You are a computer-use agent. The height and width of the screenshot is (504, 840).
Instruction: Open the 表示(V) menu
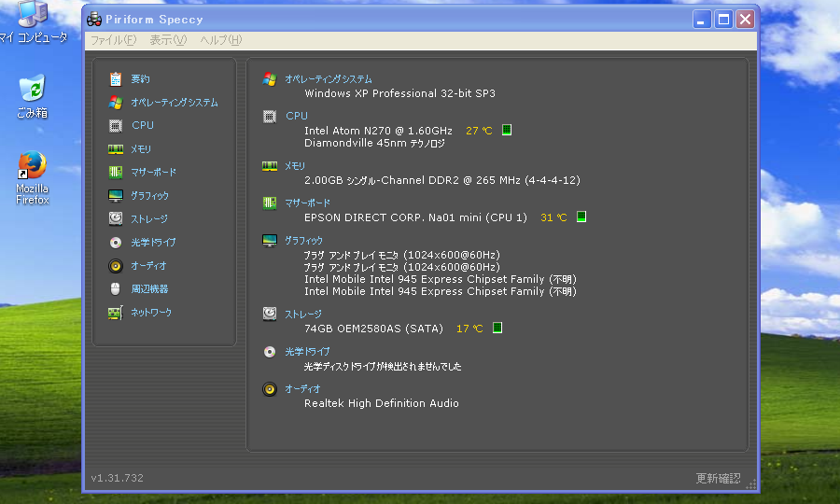pyautogui.click(x=168, y=40)
